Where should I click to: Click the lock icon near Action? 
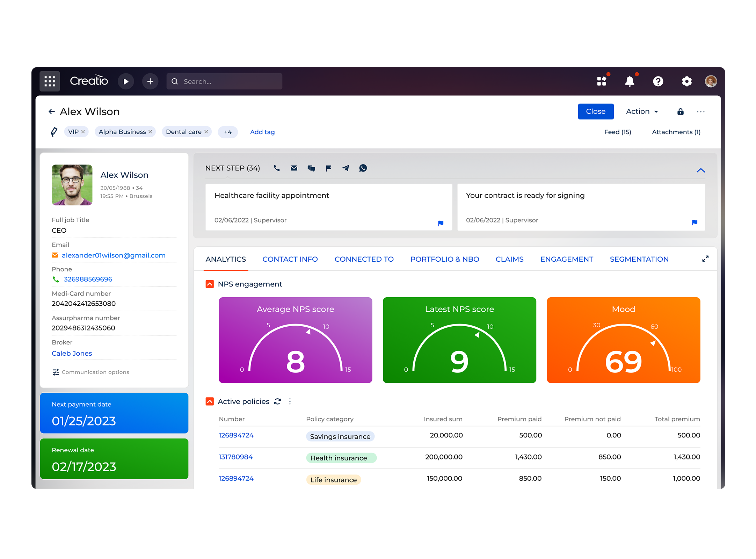click(680, 111)
